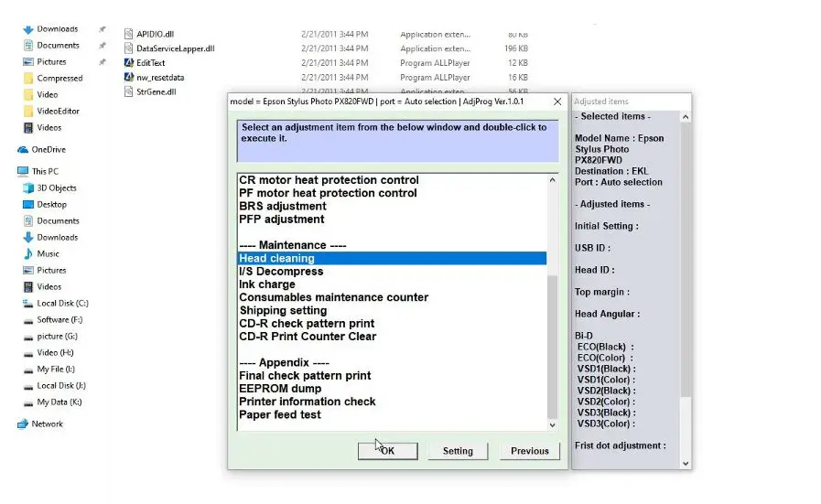Open the VideoEditor folder icon

28,111
